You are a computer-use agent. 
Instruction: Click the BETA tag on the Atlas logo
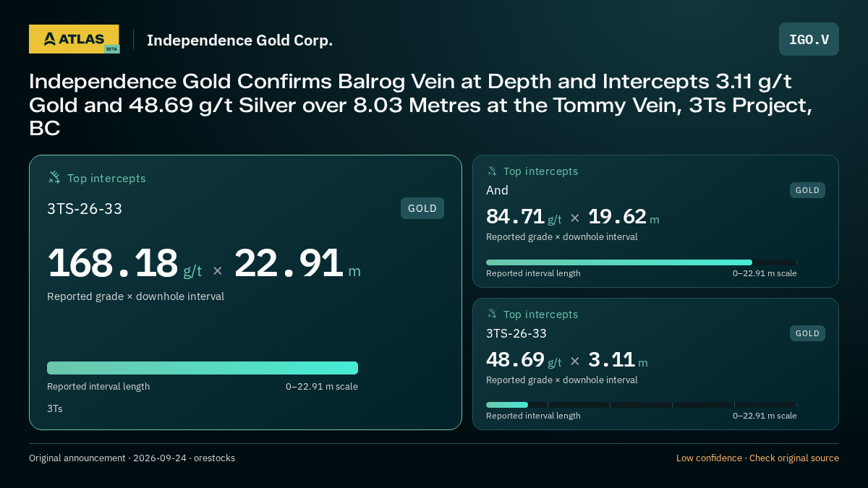pos(111,49)
